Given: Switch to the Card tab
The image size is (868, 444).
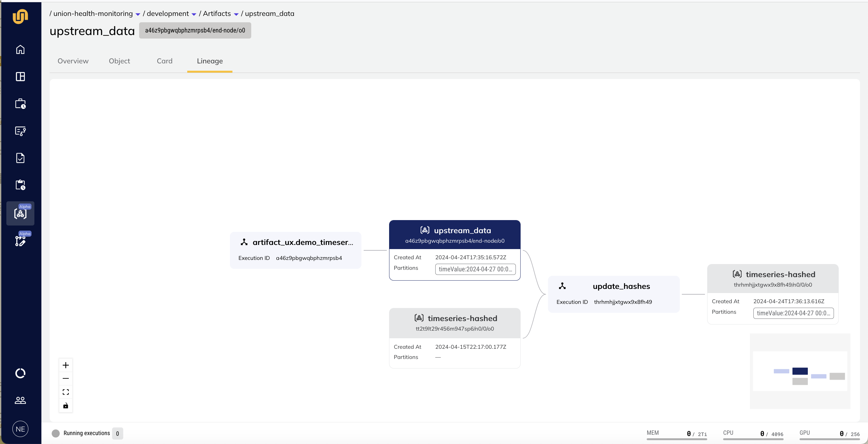Looking at the screenshot, I should (164, 61).
